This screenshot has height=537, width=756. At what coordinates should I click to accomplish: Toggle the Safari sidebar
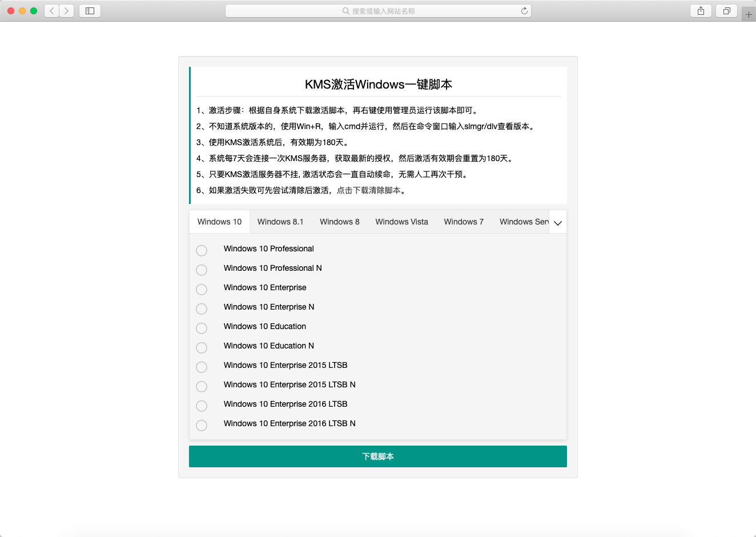(90, 10)
